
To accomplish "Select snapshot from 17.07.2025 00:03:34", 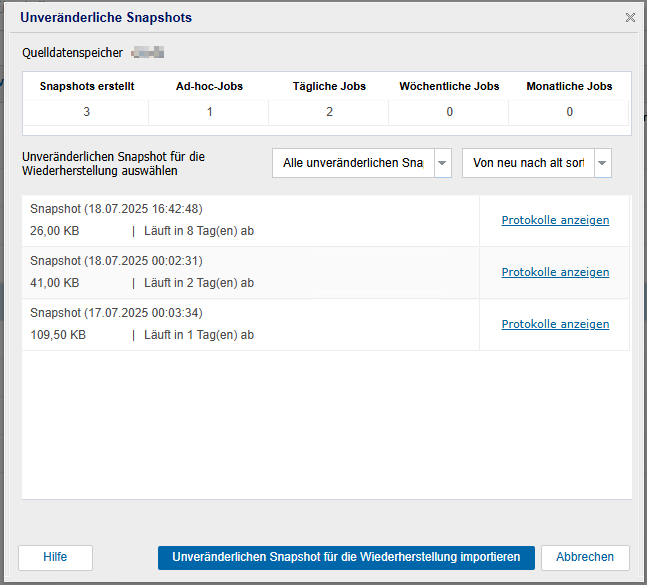I will click(116, 313).
